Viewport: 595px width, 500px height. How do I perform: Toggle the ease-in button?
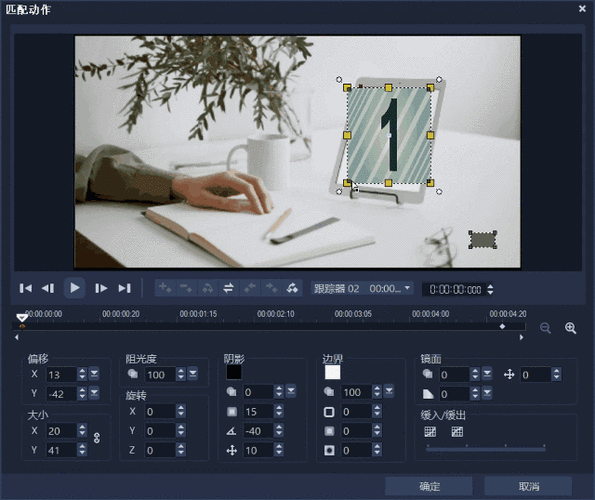pyautogui.click(x=430, y=432)
